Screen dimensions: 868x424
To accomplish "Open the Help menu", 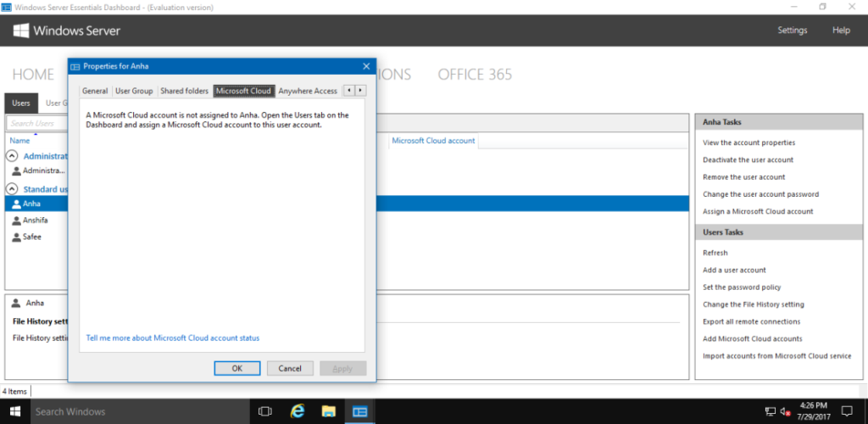I will pos(841,31).
